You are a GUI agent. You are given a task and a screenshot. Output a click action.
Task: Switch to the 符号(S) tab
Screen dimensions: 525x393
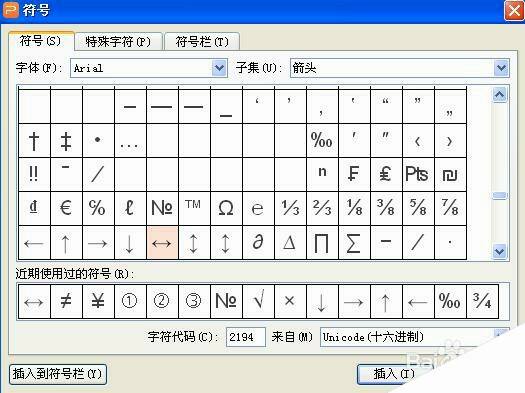point(41,41)
